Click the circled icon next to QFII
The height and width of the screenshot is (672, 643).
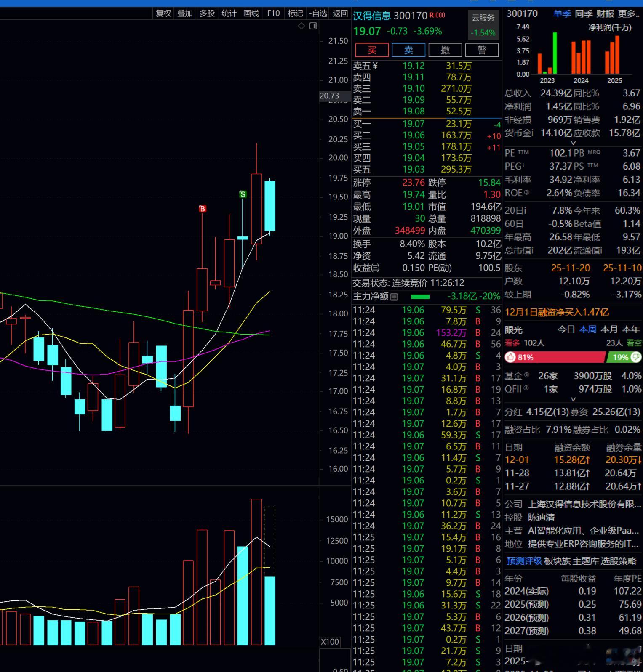coord(526,388)
